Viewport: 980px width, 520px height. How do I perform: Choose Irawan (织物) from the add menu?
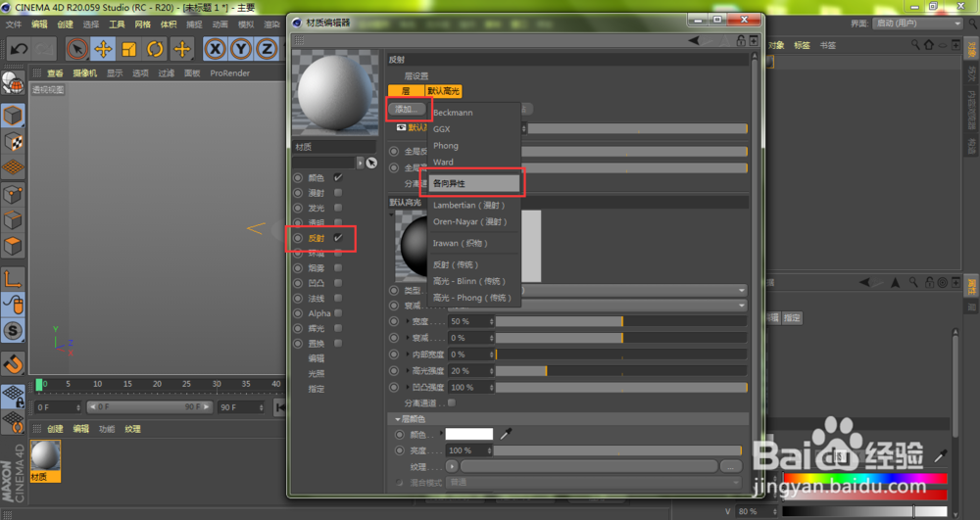coord(460,244)
